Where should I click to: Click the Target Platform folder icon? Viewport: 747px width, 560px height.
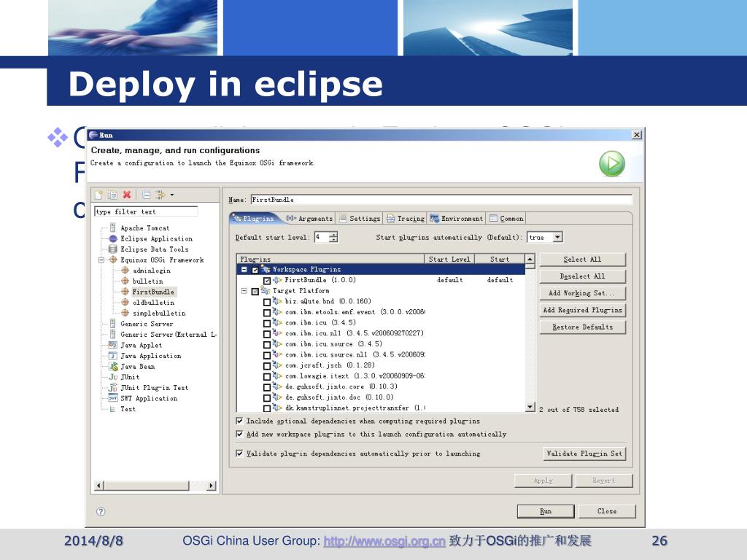[266, 290]
